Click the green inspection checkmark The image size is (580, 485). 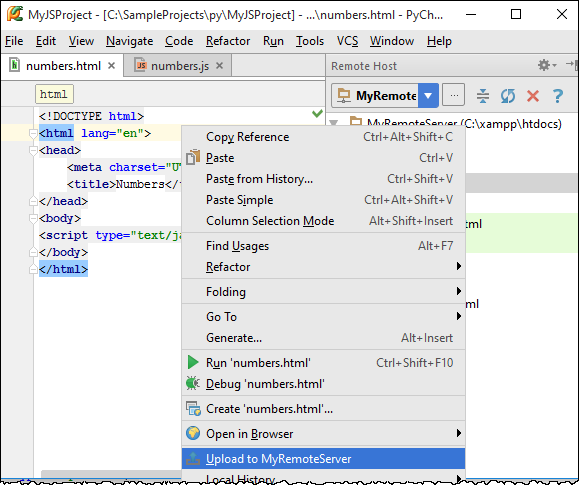pyautogui.click(x=317, y=113)
